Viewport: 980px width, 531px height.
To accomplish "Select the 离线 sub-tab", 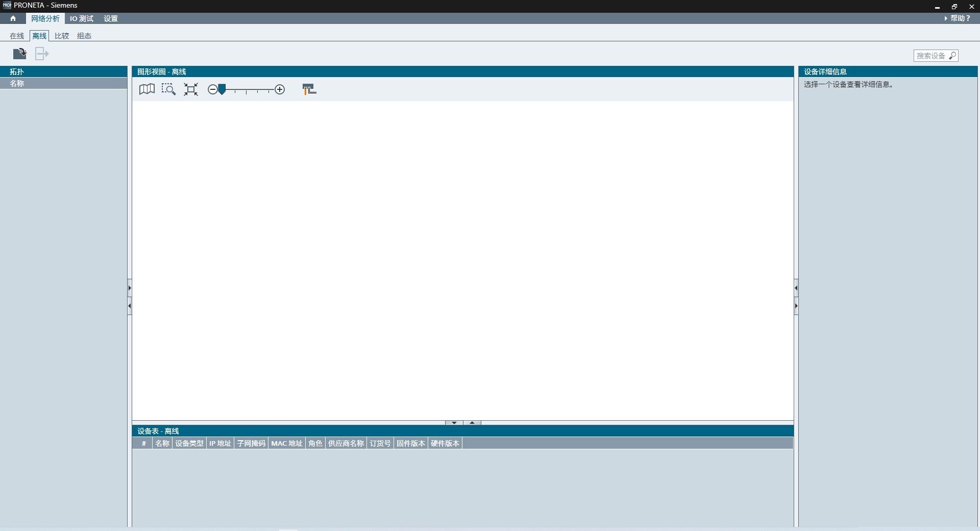I will point(39,36).
